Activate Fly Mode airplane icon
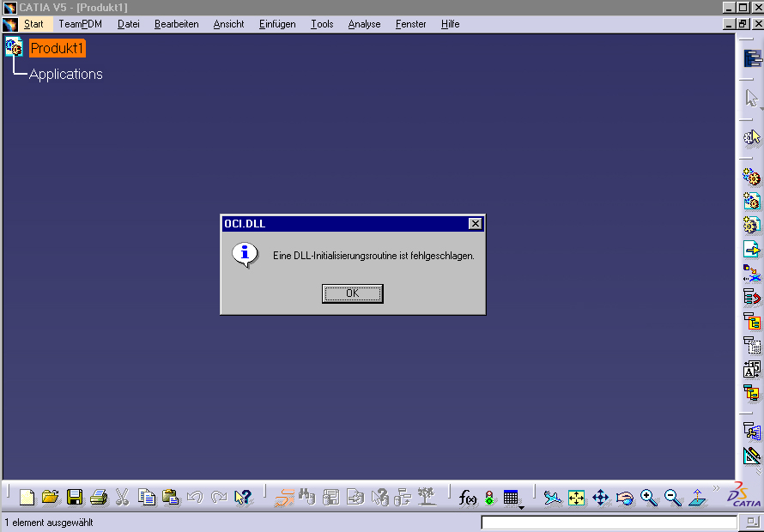Screen dimensions: 764x532 [553, 498]
